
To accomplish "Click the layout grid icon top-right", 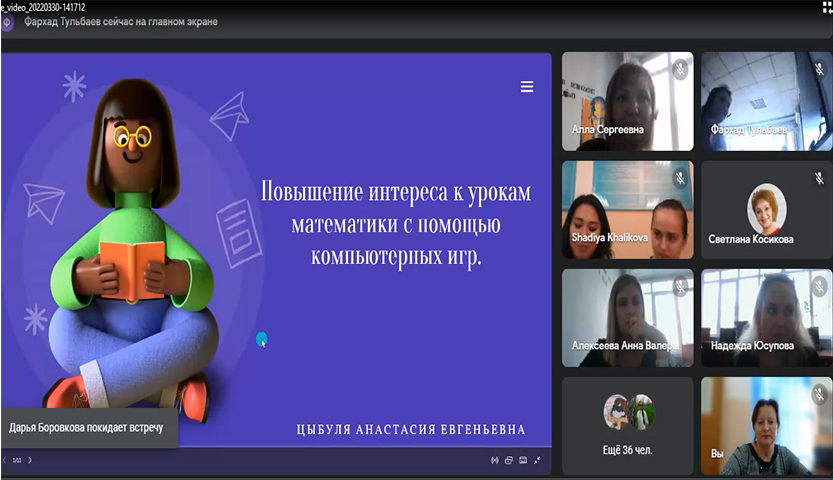I will (824, 6).
